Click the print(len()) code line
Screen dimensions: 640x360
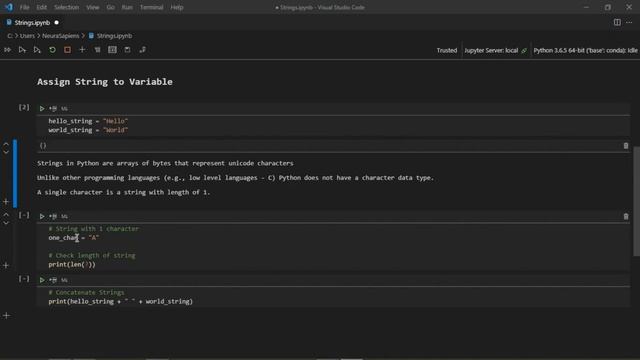click(x=72, y=264)
